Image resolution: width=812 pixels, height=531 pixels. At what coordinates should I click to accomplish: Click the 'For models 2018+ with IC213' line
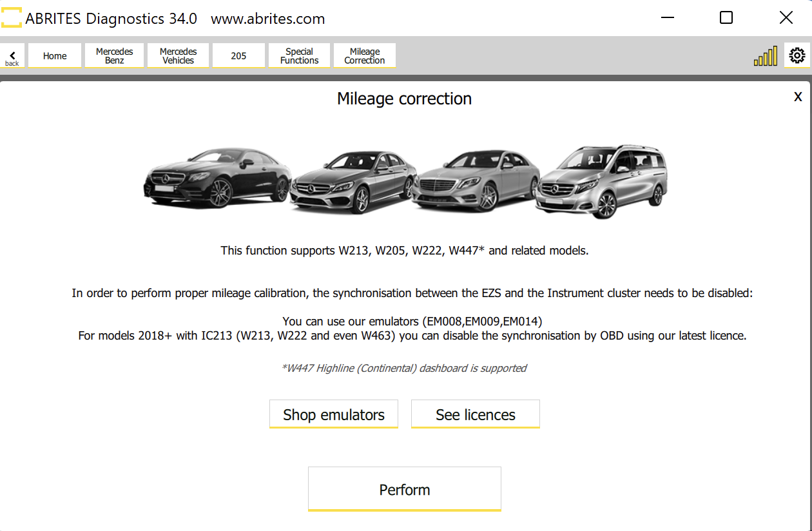tap(412, 336)
